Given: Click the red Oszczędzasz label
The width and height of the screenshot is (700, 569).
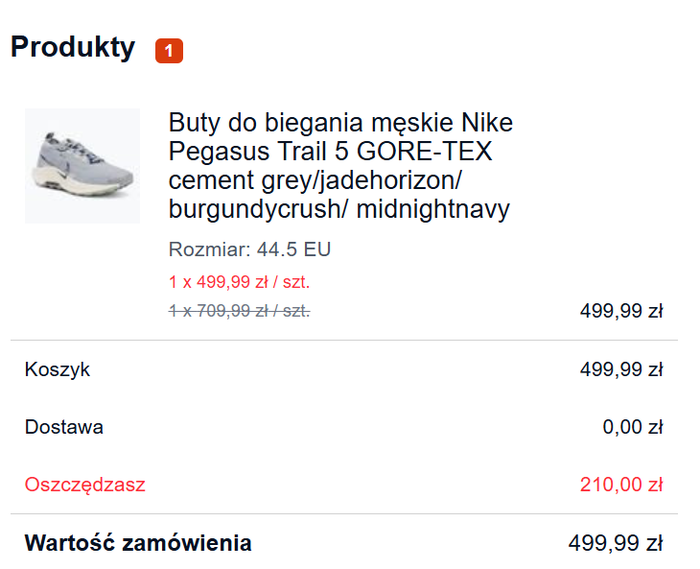Looking at the screenshot, I should (x=85, y=485).
